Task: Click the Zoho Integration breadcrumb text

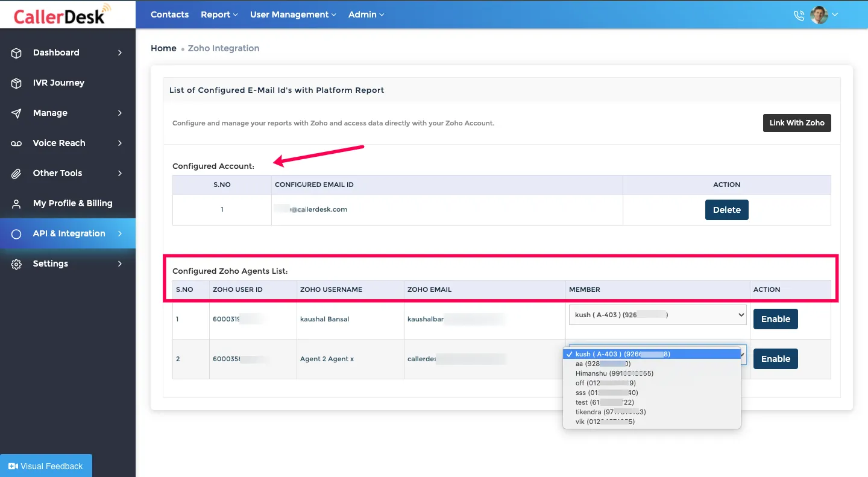Action: [x=224, y=48]
